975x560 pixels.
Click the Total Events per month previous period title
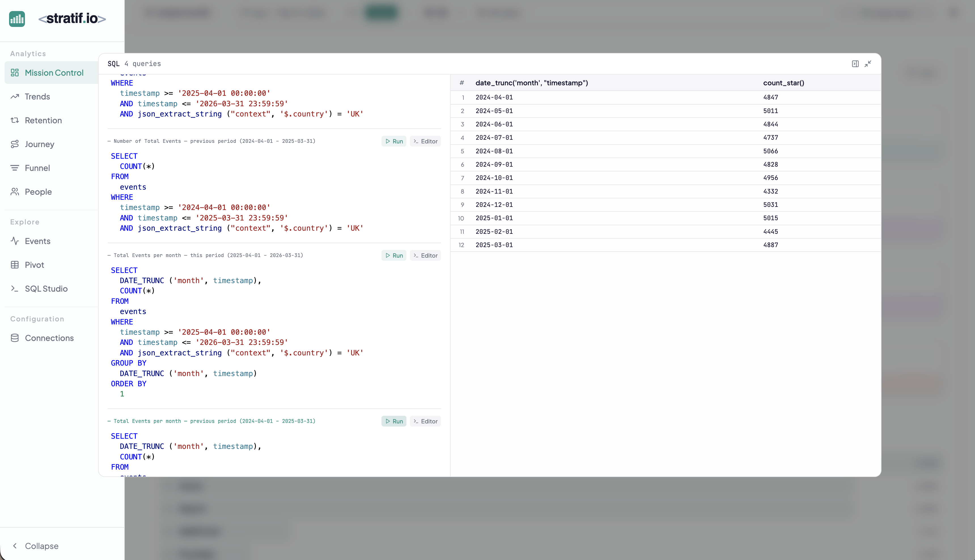tap(211, 421)
